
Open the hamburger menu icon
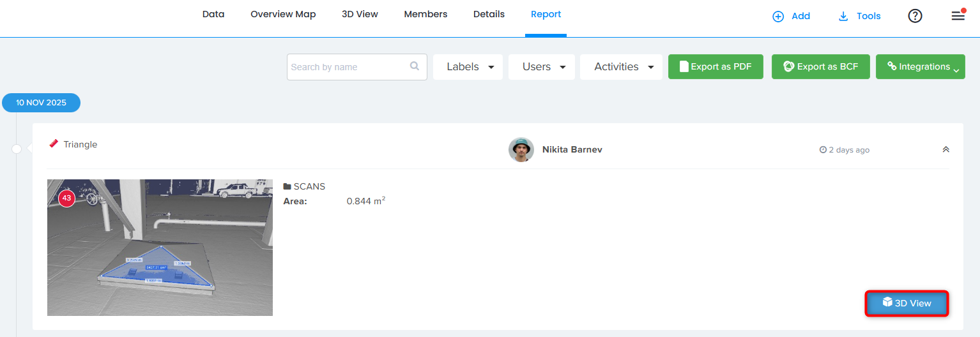coord(958,17)
